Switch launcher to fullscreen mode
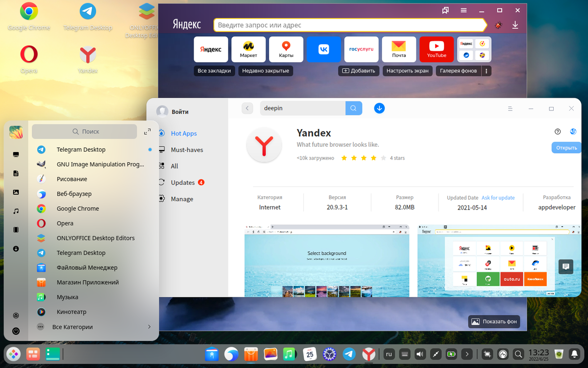The width and height of the screenshot is (588, 368). pyautogui.click(x=147, y=131)
